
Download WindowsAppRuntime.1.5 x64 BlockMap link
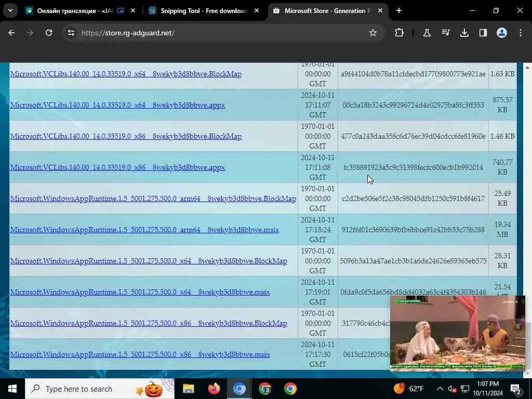coord(149,261)
